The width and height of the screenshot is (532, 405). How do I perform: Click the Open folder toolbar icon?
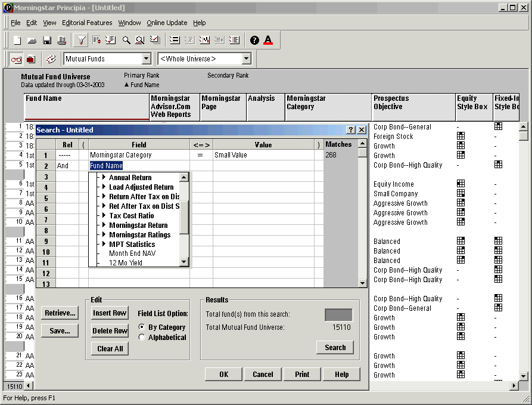pos(32,41)
